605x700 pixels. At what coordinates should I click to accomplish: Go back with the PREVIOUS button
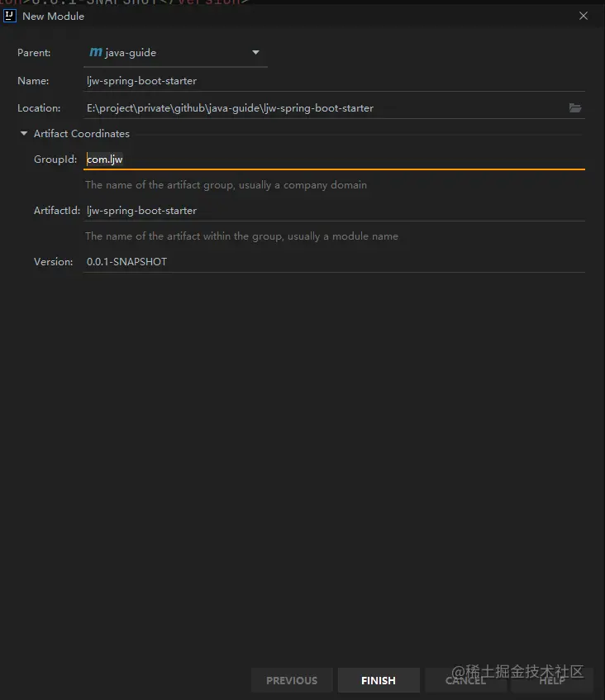(292, 680)
